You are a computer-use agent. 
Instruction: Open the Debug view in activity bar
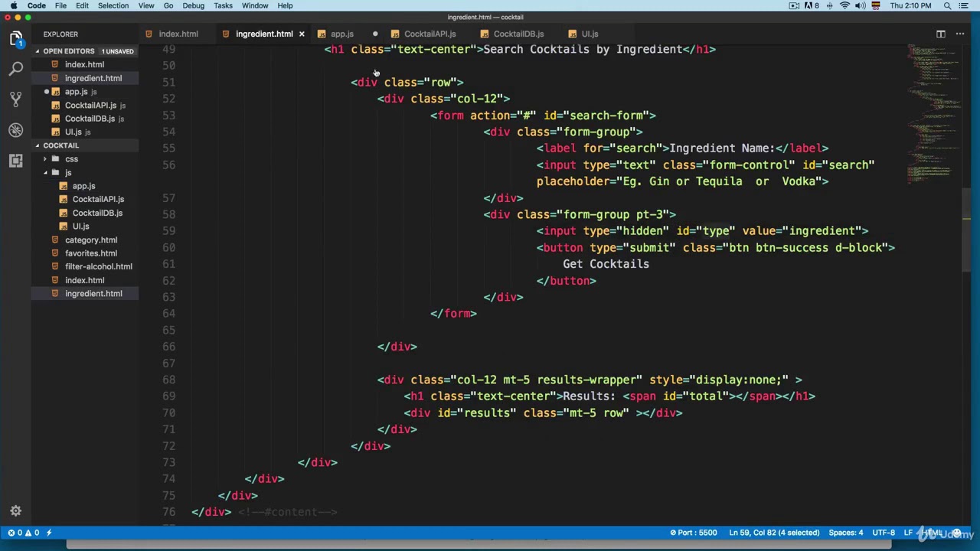15,130
